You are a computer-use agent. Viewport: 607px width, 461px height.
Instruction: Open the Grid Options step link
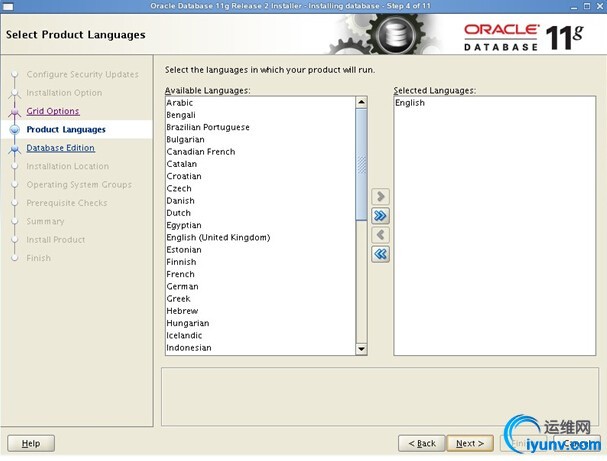(53, 111)
